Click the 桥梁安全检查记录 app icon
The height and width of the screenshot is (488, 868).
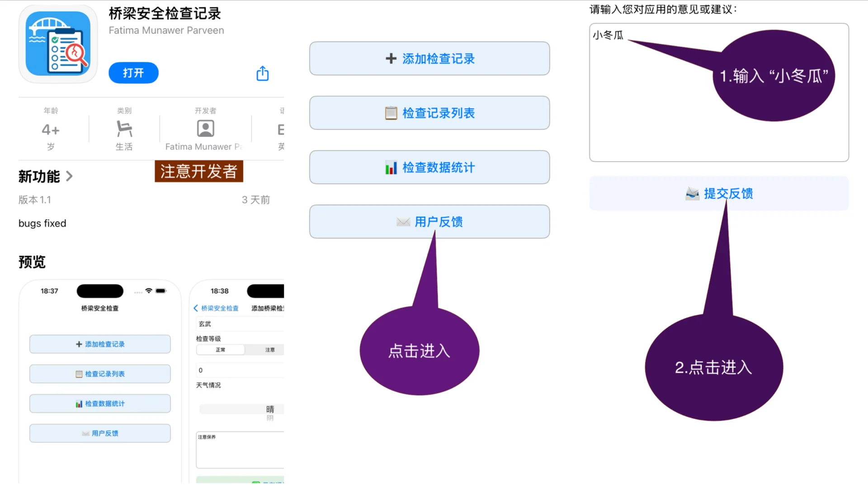[58, 44]
